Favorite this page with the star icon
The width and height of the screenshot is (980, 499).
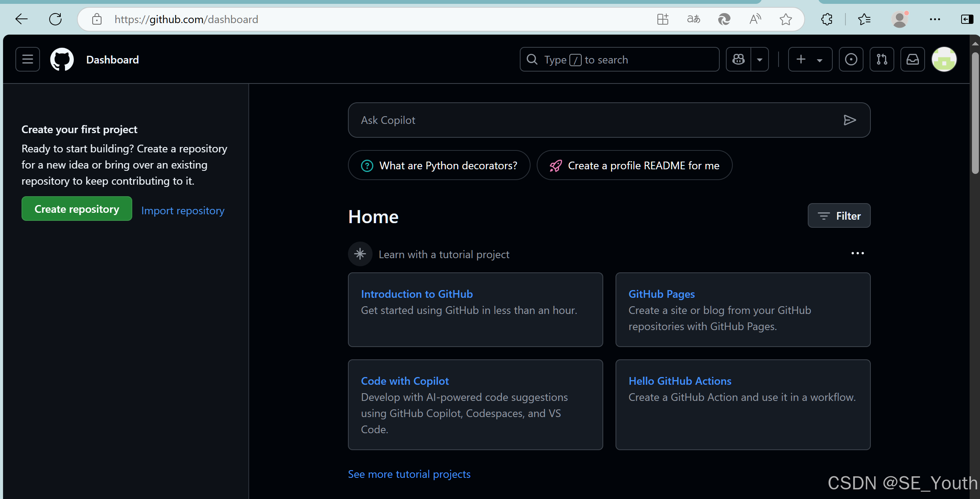(x=785, y=19)
